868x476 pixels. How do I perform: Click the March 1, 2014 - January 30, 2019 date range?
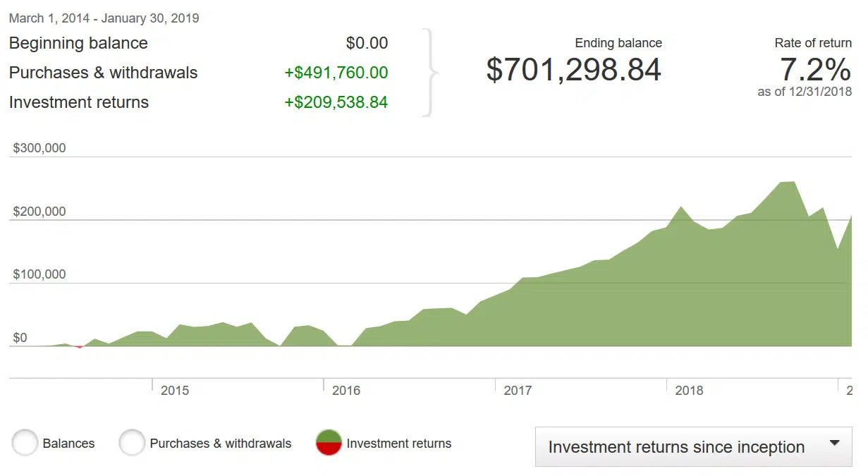pyautogui.click(x=104, y=18)
